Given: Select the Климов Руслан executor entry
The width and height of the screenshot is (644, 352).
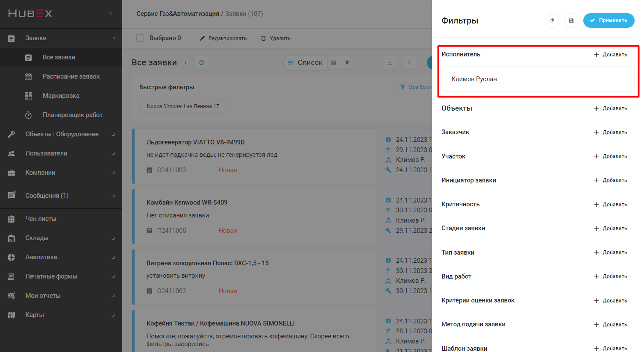Looking at the screenshot, I should [474, 79].
